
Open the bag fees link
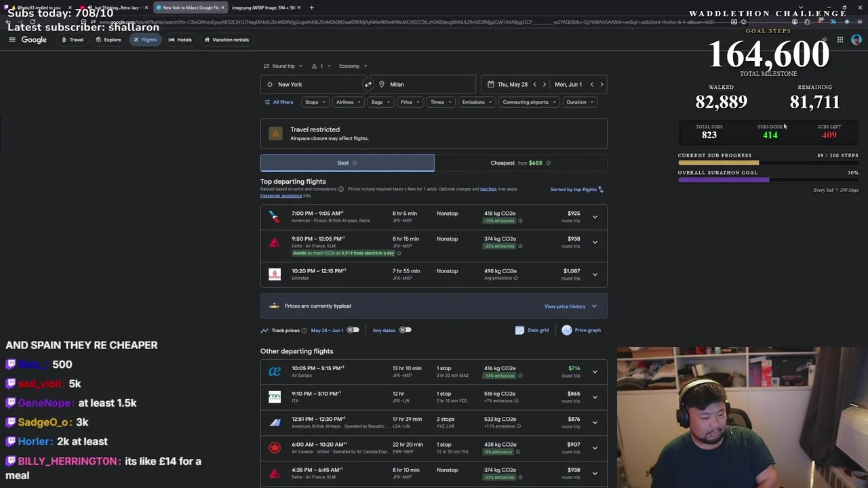click(x=488, y=189)
